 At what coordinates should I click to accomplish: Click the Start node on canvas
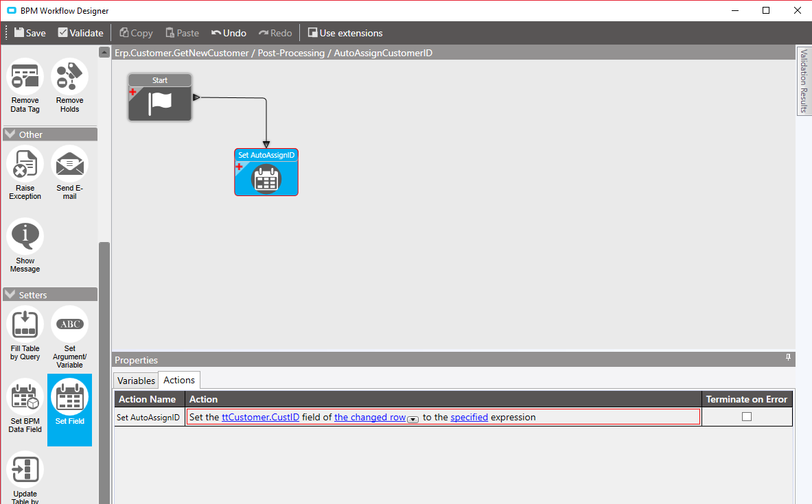coord(160,97)
